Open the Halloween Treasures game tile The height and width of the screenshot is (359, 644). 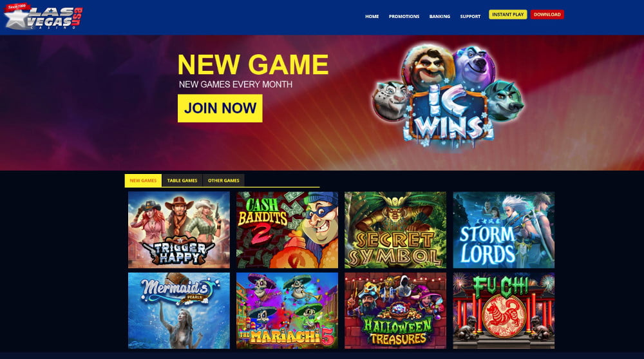point(395,311)
